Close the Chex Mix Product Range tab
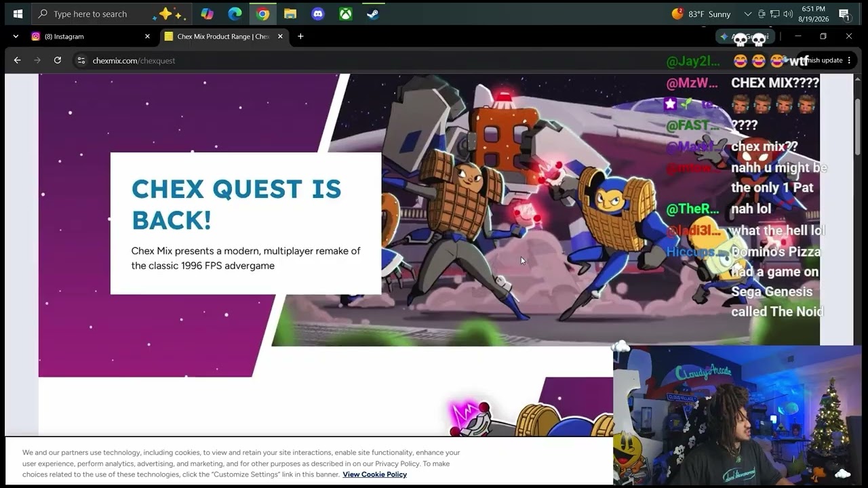This screenshot has height=488, width=868. click(x=280, y=37)
